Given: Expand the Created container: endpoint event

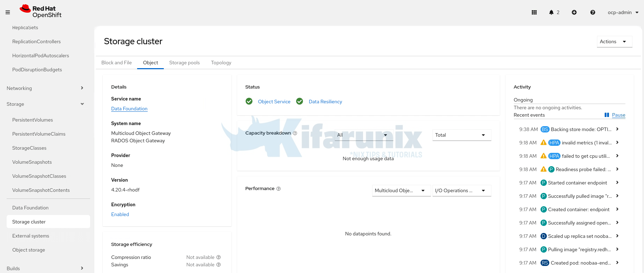Looking at the screenshot, I should point(617,209).
